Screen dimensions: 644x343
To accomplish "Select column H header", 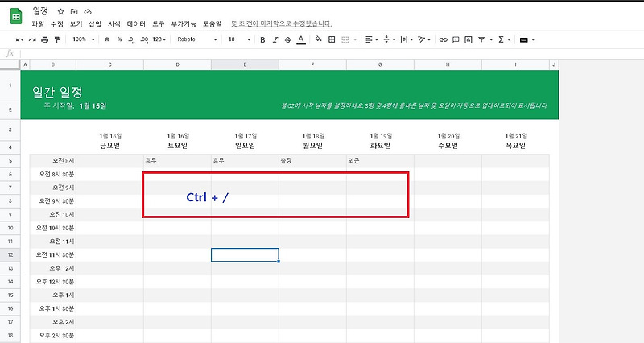I will coord(448,64).
